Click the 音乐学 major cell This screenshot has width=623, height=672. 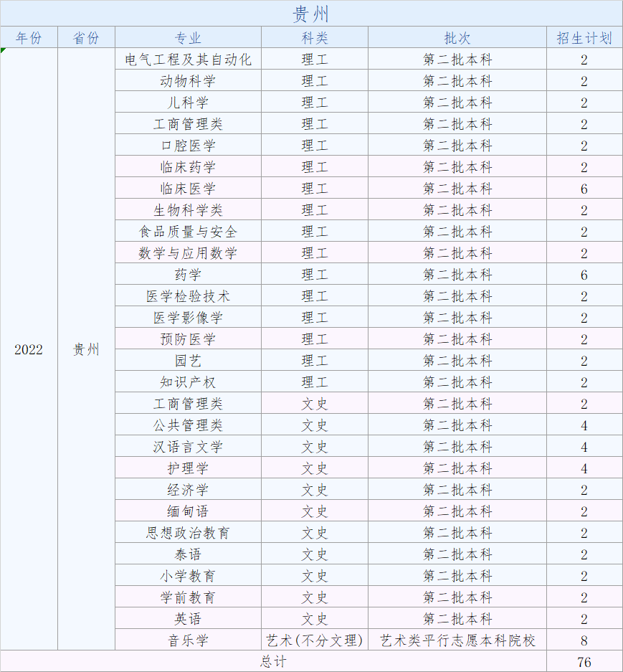click(188, 640)
